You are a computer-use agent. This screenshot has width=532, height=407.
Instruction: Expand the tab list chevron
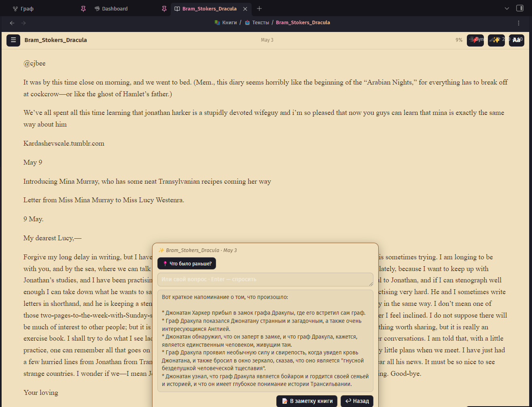(507, 8)
